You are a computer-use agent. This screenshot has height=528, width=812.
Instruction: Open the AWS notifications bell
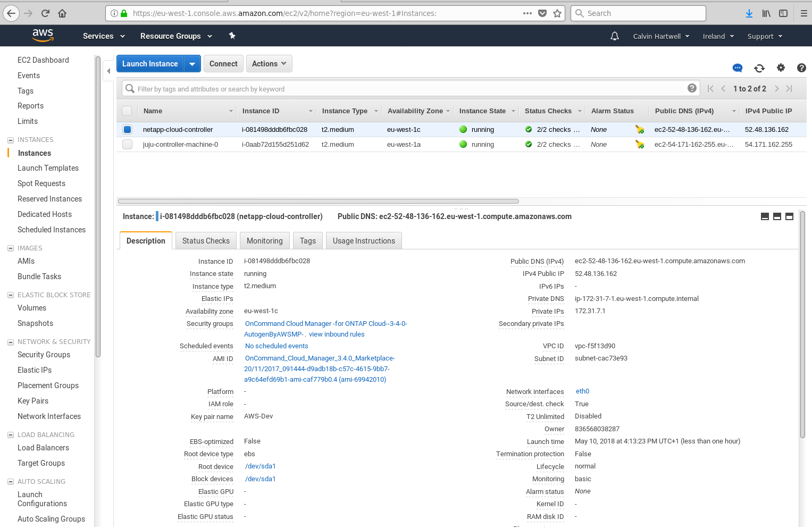[x=615, y=36]
